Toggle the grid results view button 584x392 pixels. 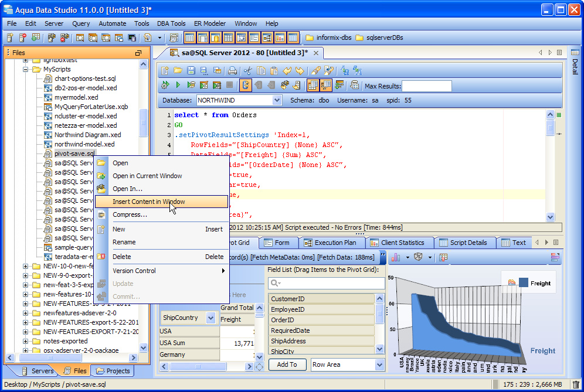313,85
